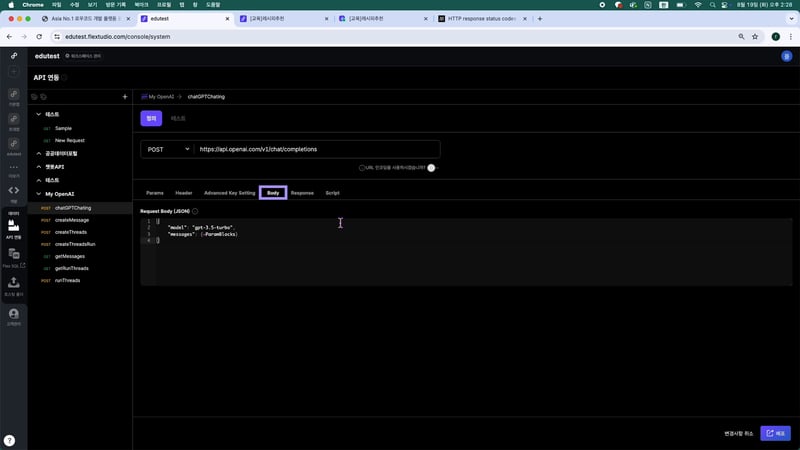Click the purple 배포 button
Image resolution: width=800 pixels, height=450 pixels.
click(x=776, y=433)
